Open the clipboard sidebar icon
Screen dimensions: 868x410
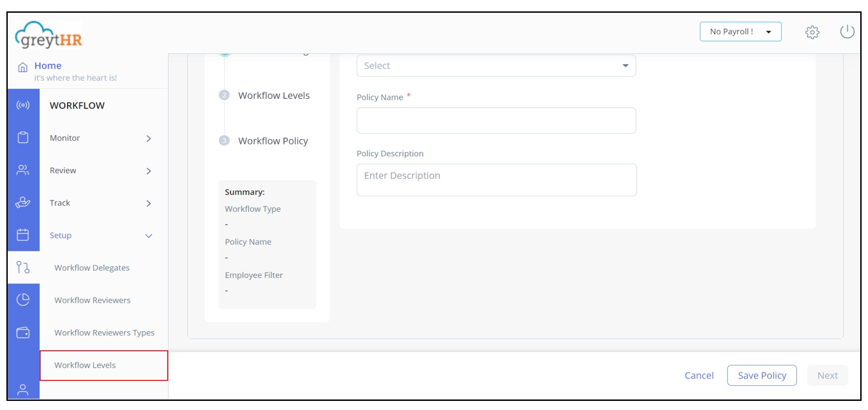(23, 138)
